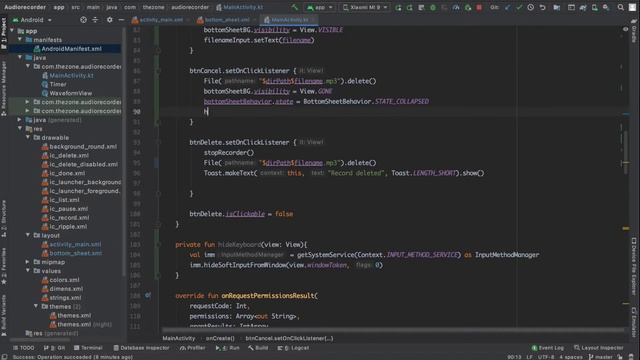Collapse the drawable folder

28,138
